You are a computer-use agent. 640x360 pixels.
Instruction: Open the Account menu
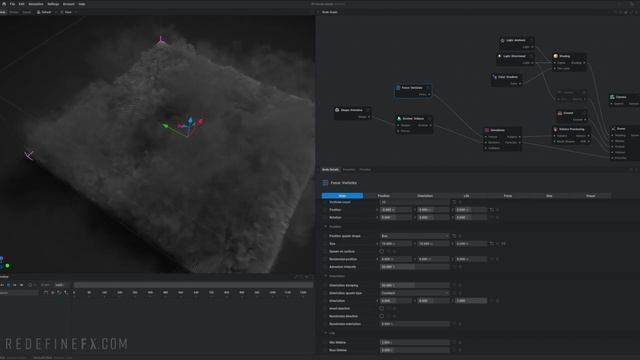pos(69,4)
